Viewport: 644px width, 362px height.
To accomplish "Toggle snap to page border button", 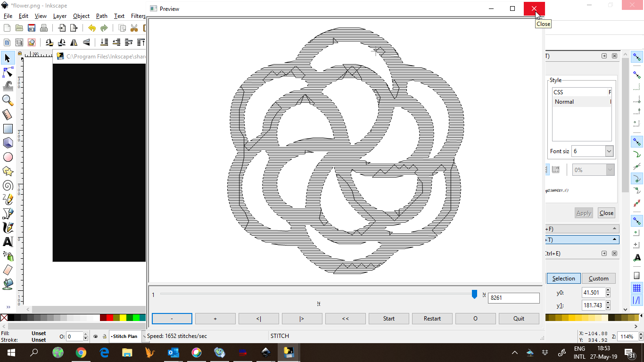I will [637, 276].
